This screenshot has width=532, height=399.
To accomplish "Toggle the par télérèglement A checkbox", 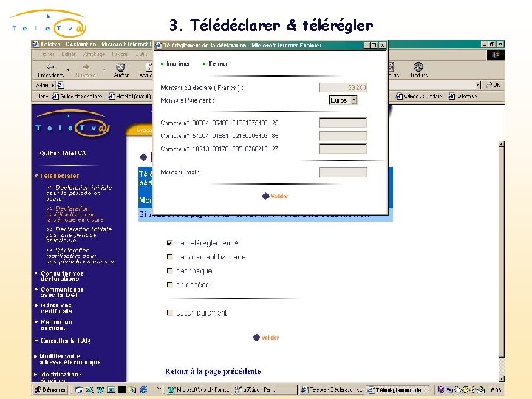I will coord(170,243).
